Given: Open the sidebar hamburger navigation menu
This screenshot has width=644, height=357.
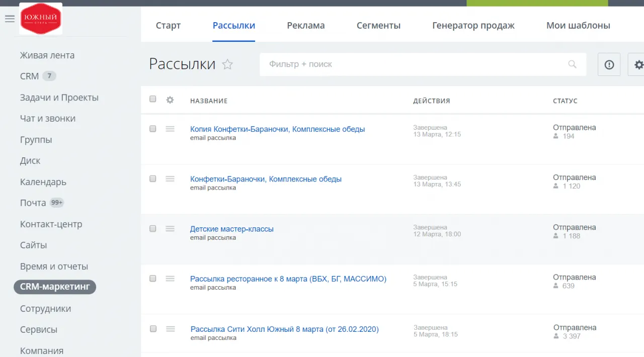Looking at the screenshot, I should (9, 19).
